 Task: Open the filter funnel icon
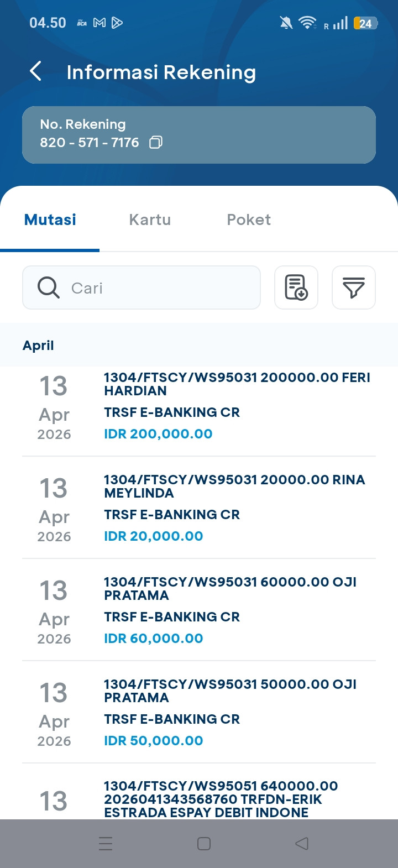coord(354,287)
